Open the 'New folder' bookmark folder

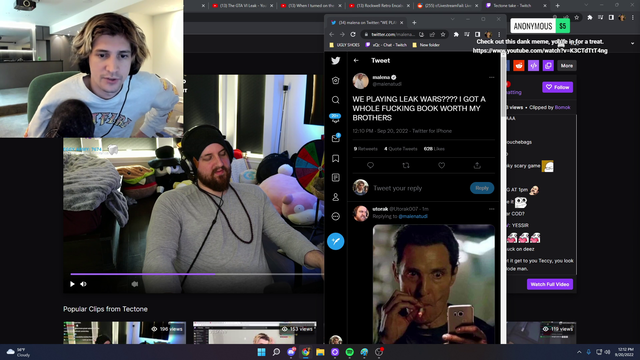pos(426,45)
